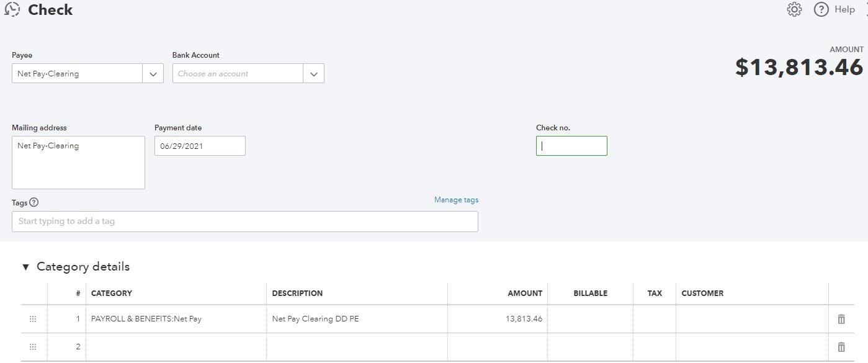Screen dimensions: 868x363
Task: Click inside the Check no. field
Action: (x=571, y=145)
